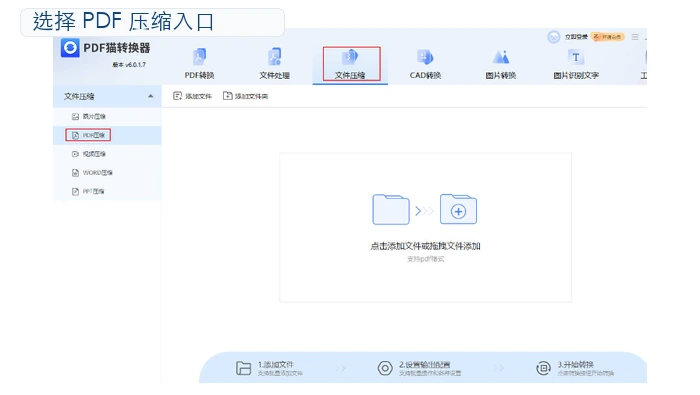Open the 图片识别文字 tab

(x=576, y=64)
